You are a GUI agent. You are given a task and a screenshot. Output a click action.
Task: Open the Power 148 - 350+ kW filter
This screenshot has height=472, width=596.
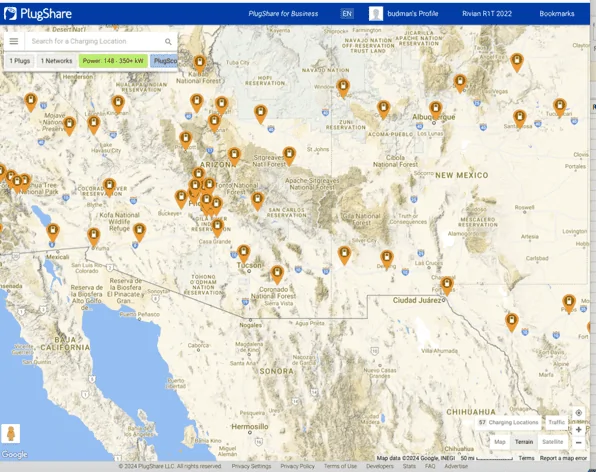pos(113,61)
